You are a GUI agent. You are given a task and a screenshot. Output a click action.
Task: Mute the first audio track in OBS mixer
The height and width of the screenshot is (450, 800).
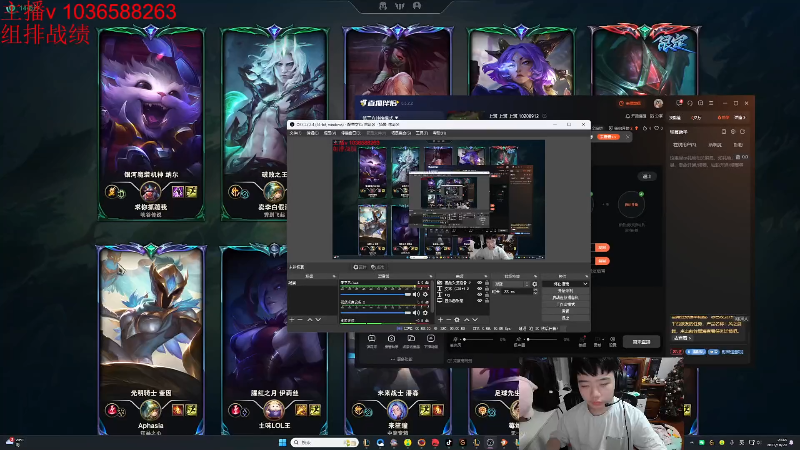[416, 294]
